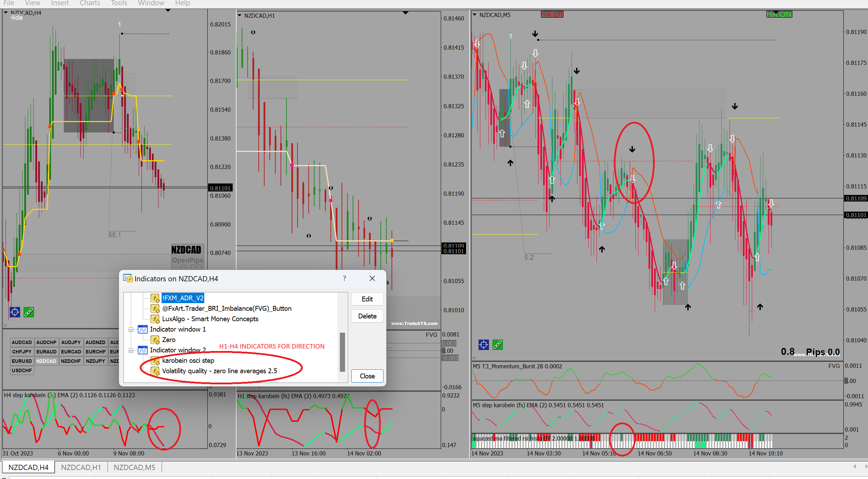Image resolution: width=868 pixels, height=479 pixels.
Task: Click green chain-link icon on H4 chart
Action: coord(29,312)
